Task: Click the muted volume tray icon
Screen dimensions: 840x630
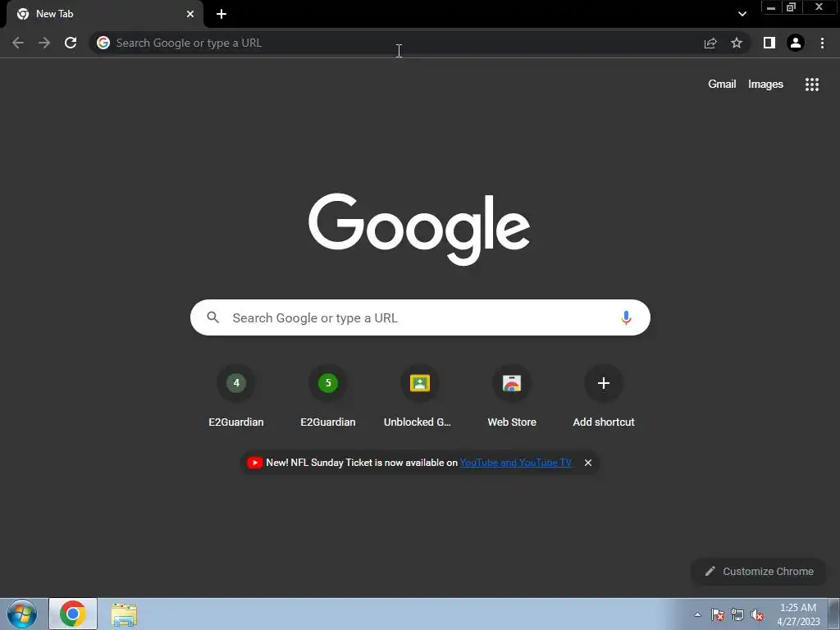Action: click(757, 614)
